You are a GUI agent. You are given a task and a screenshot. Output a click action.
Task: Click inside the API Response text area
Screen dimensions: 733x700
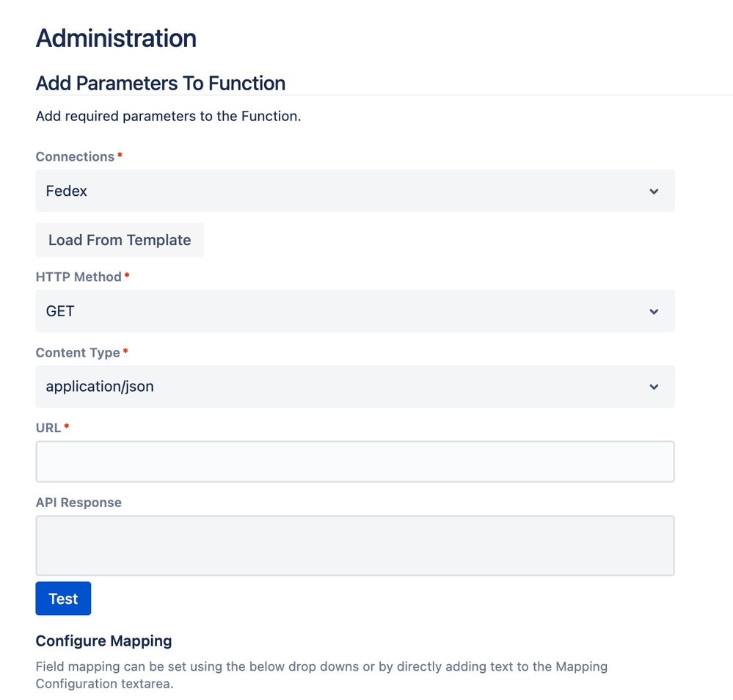point(355,546)
